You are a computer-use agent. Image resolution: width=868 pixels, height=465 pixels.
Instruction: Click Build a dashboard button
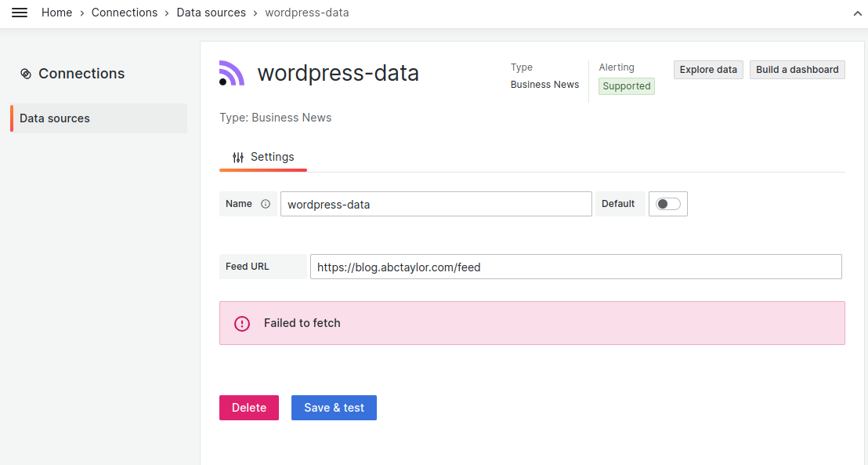[x=797, y=70]
